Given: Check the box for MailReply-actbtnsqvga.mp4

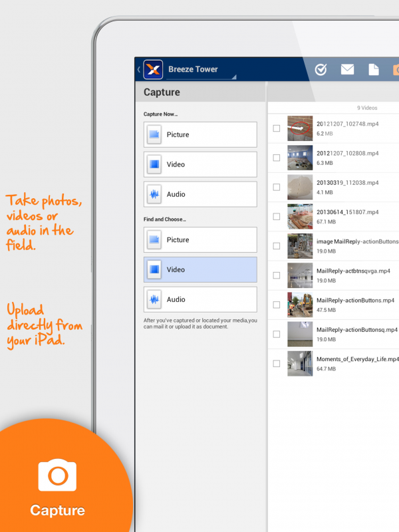Looking at the screenshot, I should (x=277, y=275).
